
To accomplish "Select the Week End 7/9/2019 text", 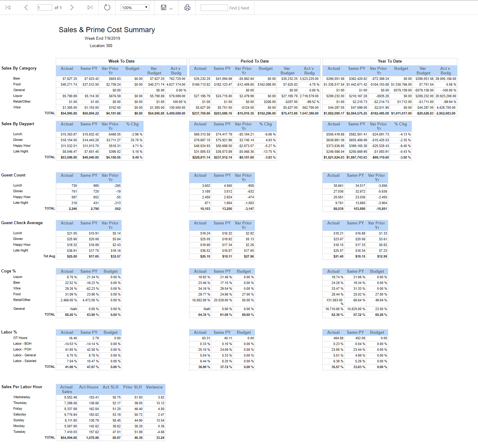I will [x=102, y=38].
